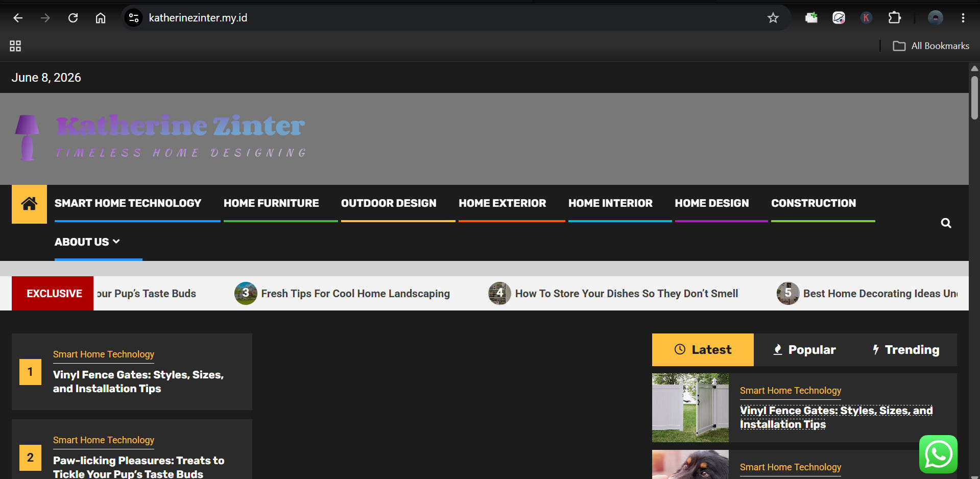This screenshot has width=980, height=479.
Task: Expand the About Us dropdown menu
Action: 87,242
